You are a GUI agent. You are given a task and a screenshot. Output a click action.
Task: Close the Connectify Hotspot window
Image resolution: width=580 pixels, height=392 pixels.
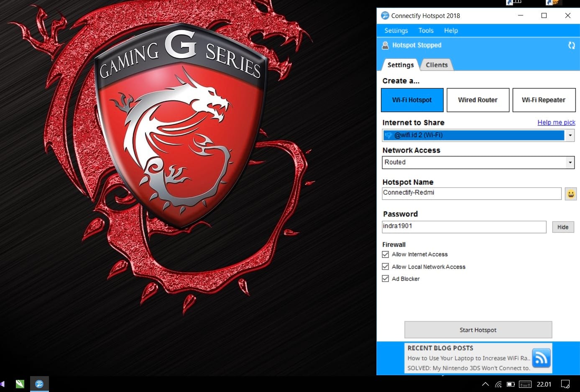coord(567,15)
